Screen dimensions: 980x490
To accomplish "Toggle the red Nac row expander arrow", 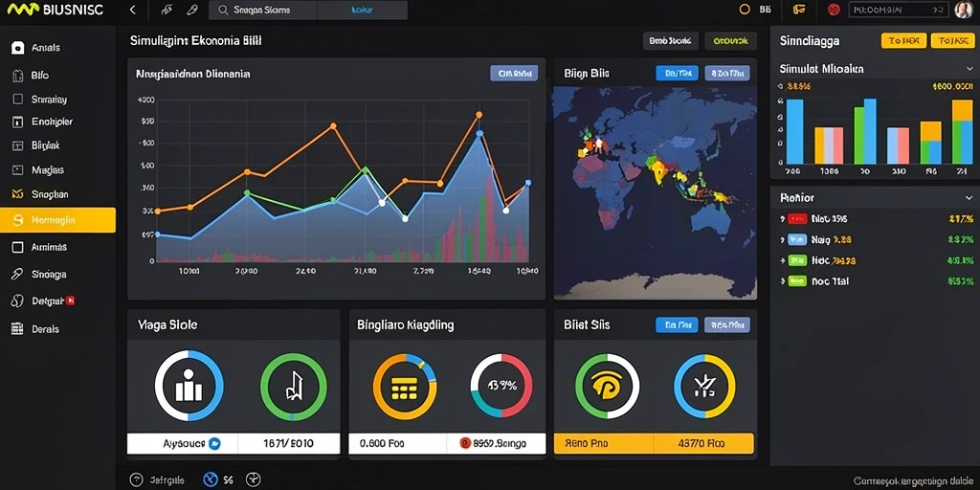I will 783,219.
